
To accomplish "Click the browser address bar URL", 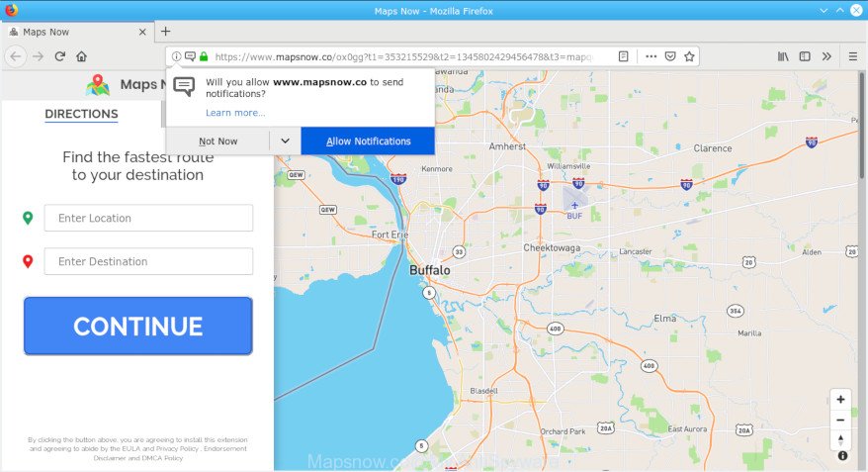I will (403, 56).
